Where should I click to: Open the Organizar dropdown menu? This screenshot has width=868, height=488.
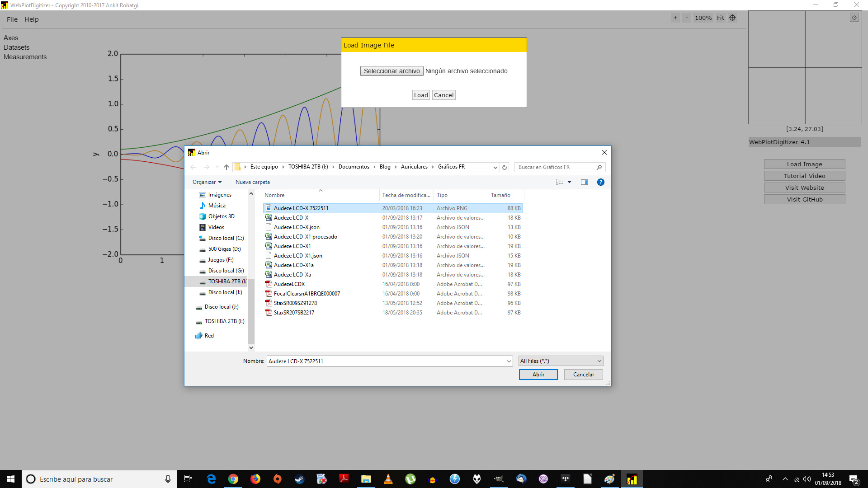point(207,182)
